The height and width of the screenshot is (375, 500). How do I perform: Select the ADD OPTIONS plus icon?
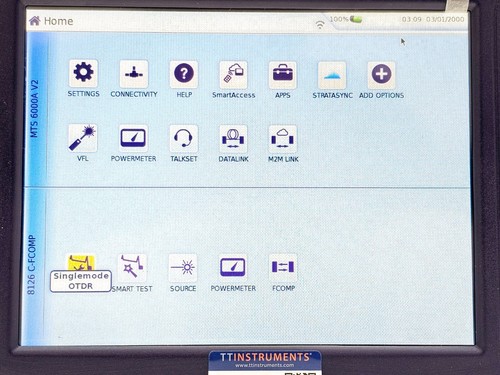point(381,75)
